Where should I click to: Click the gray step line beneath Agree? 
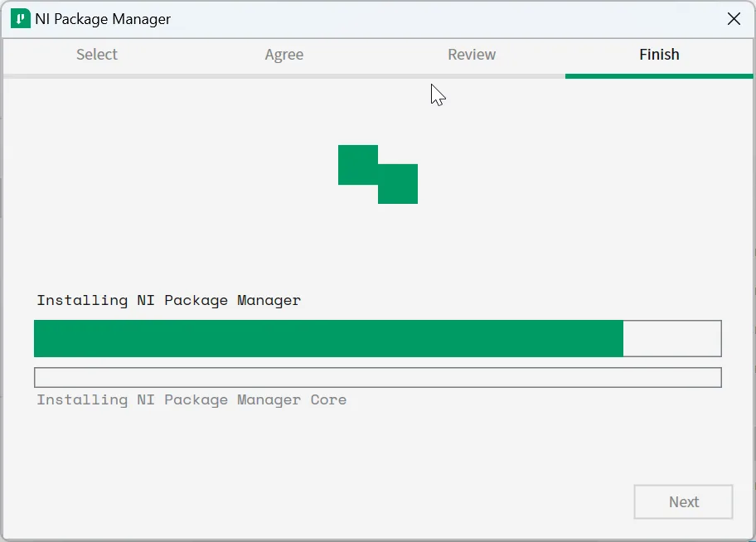pos(284,76)
